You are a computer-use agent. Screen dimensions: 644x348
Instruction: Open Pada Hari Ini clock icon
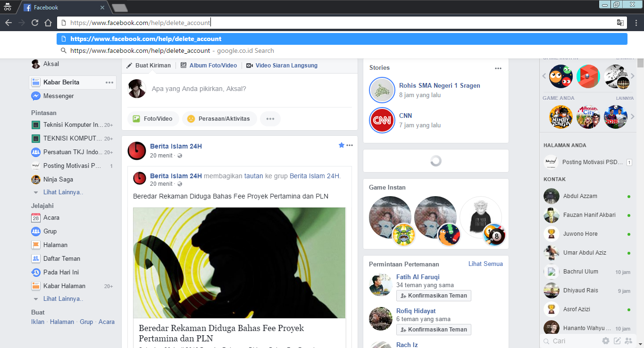coord(35,272)
